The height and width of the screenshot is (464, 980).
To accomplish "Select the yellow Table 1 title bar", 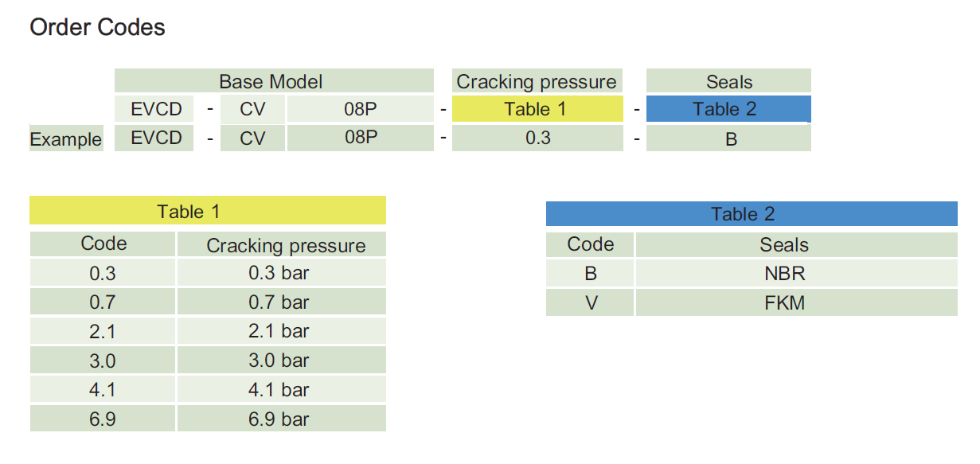I will pyautogui.click(x=207, y=211).
